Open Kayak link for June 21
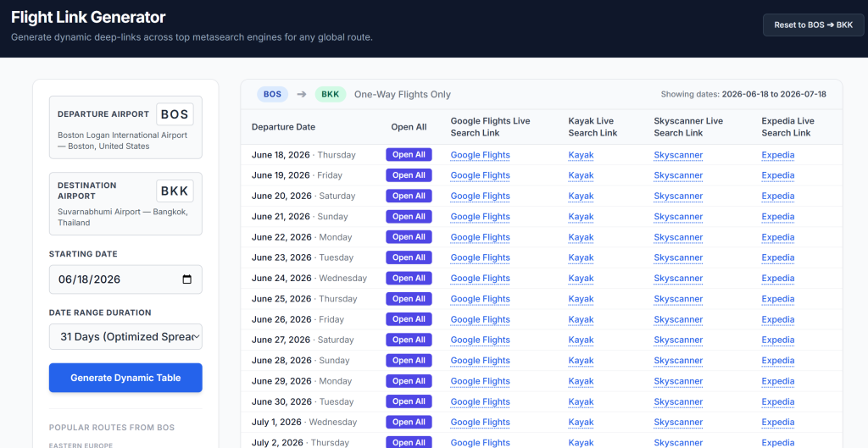 (581, 216)
